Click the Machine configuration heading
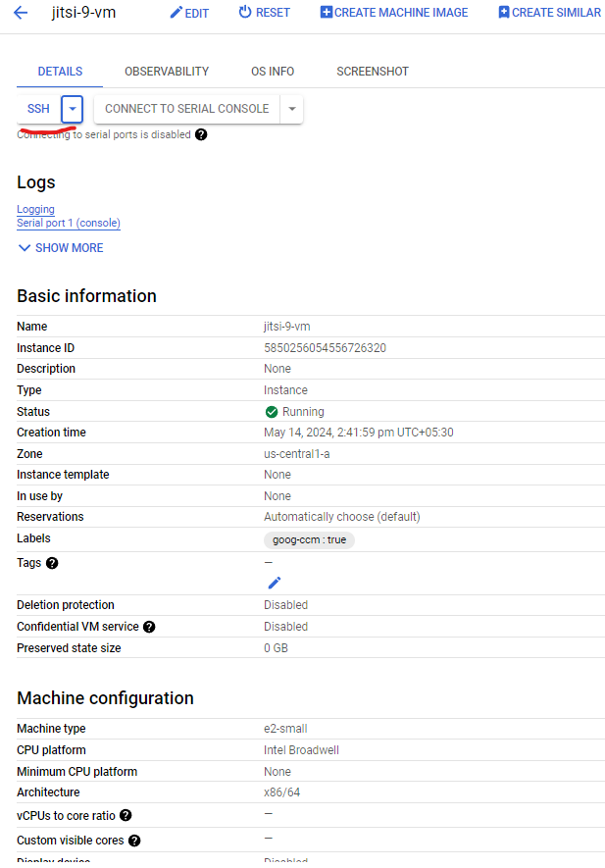Screen dimensions: 605x868 click(105, 698)
